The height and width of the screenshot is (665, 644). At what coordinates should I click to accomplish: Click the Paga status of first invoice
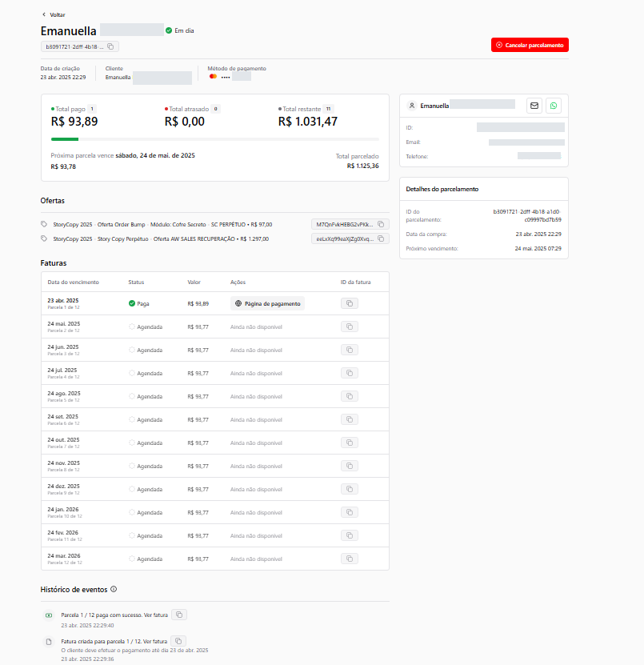138,303
